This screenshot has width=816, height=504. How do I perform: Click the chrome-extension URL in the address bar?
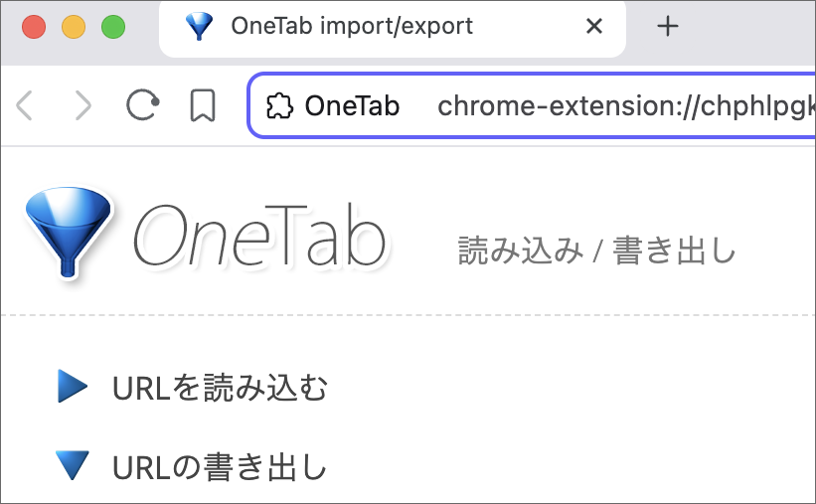pos(626,106)
